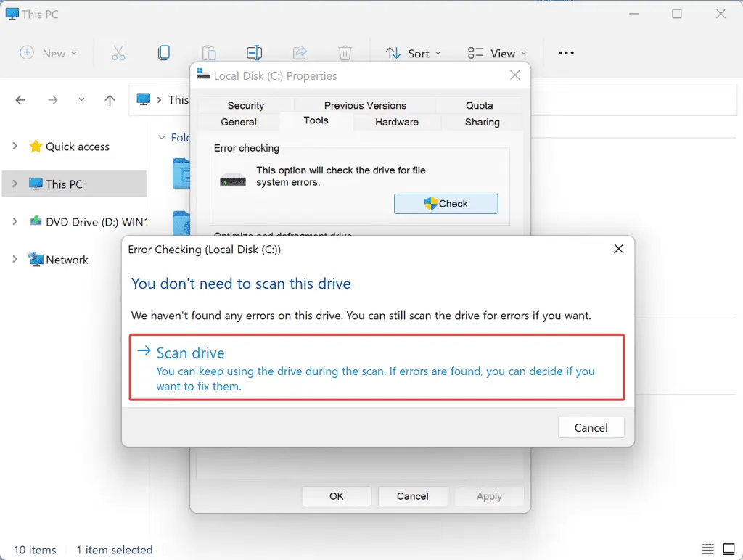Image resolution: width=743 pixels, height=560 pixels.
Task: Expand the This PC tree node
Action: tap(15, 184)
